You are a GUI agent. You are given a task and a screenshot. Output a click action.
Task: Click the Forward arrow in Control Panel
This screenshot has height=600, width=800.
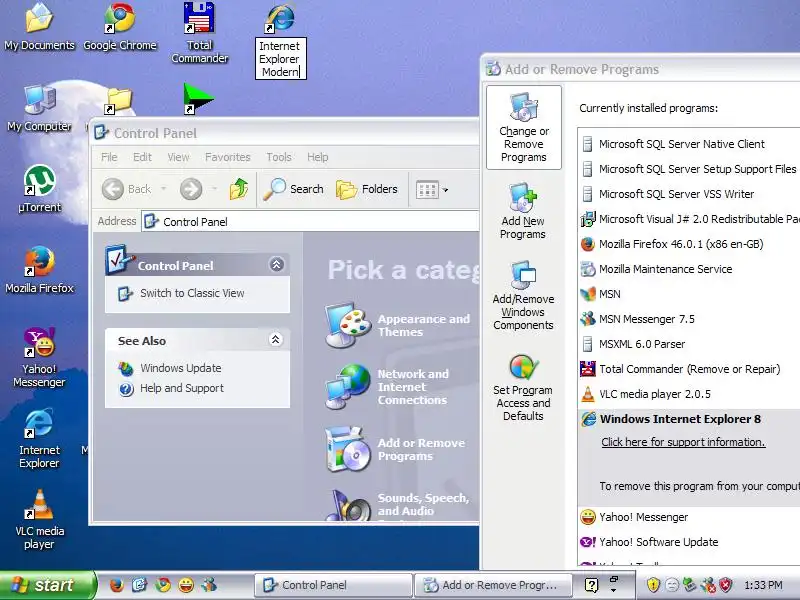[191, 189]
